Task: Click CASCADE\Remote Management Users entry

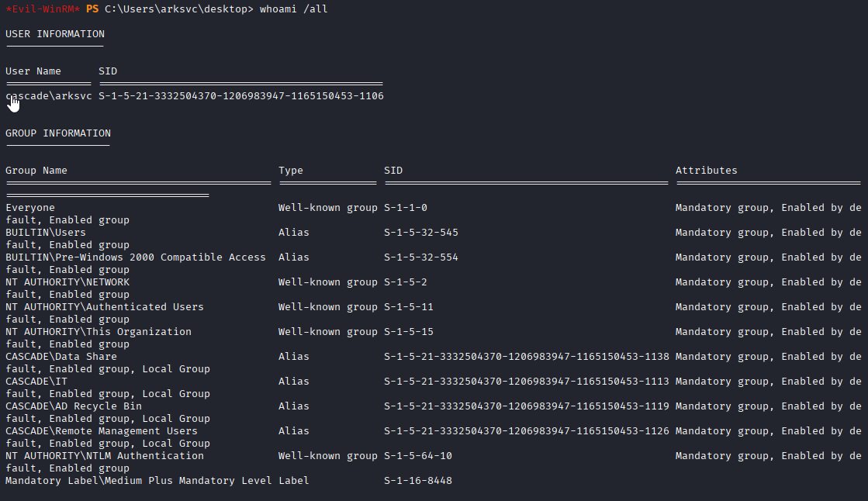Action: point(102,430)
